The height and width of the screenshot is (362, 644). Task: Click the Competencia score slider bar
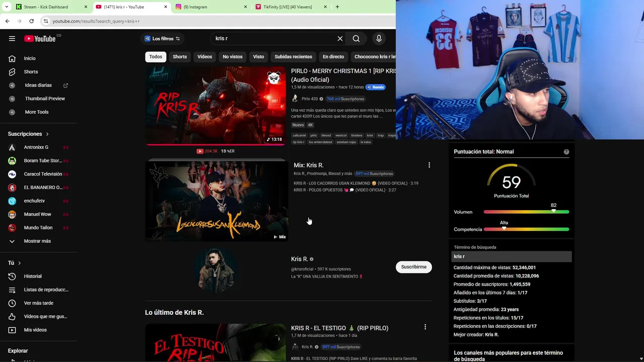click(526, 229)
